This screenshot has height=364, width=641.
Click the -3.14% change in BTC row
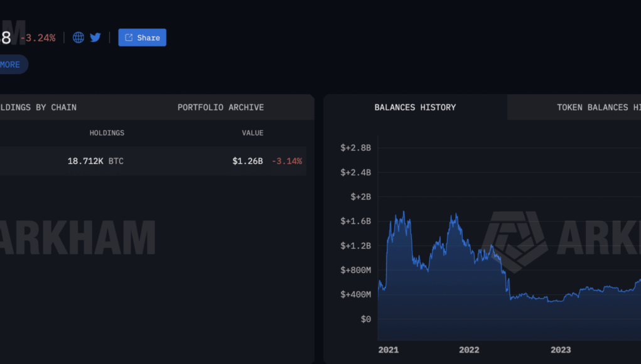point(287,161)
